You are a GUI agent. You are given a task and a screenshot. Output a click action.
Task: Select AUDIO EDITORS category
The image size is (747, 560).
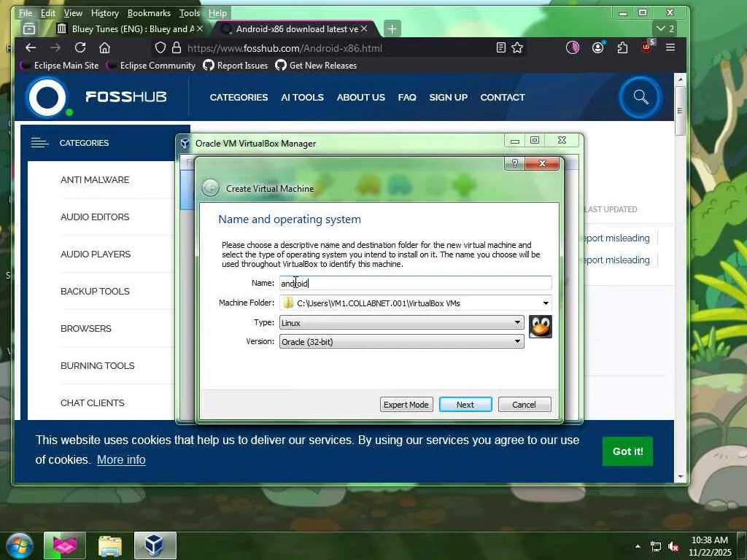click(94, 217)
